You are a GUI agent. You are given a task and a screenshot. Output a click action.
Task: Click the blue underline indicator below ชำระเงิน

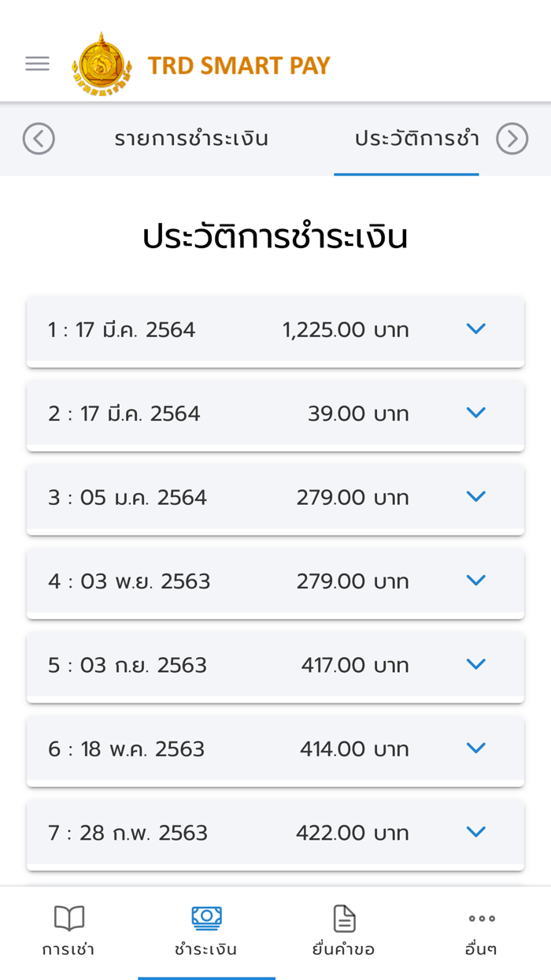click(x=206, y=975)
